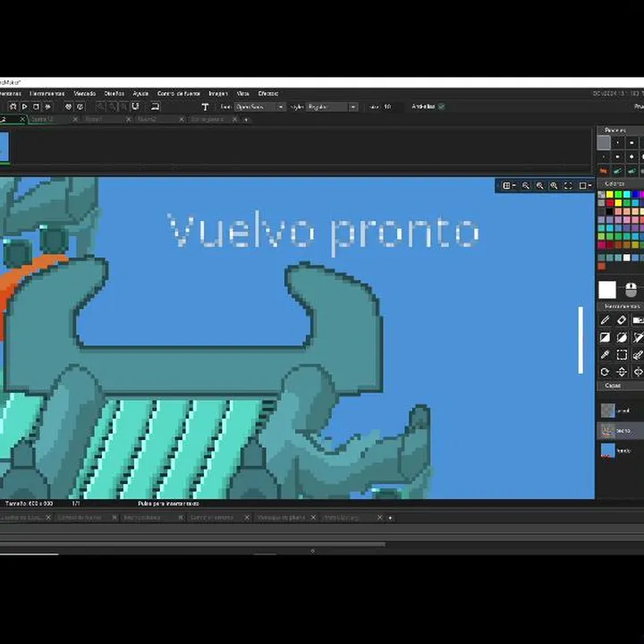Open the Vista menu
This screenshot has height=644, width=644.
point(242,94)
